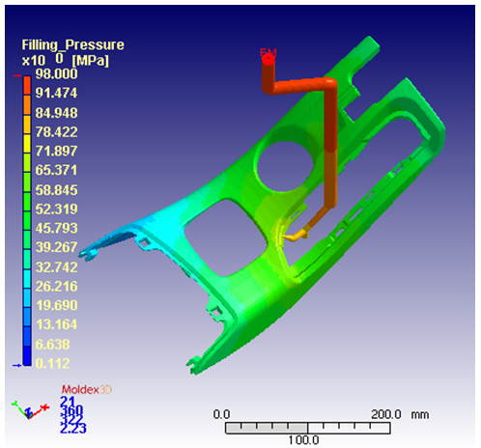Select the 78.422 legend value

tap(56, 132)
